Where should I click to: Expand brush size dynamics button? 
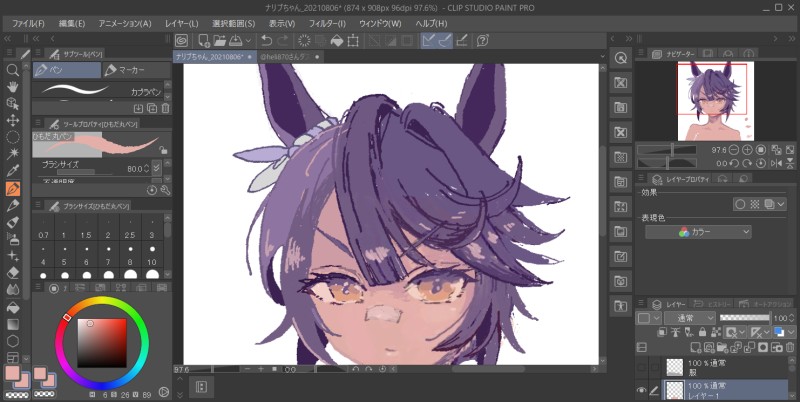157,168
